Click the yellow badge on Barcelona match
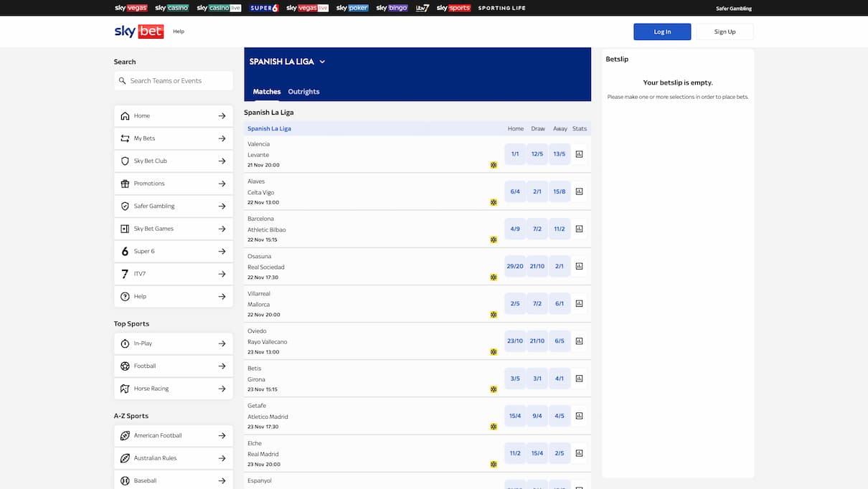This screenshot has height=489, width=868. (494, 239)
